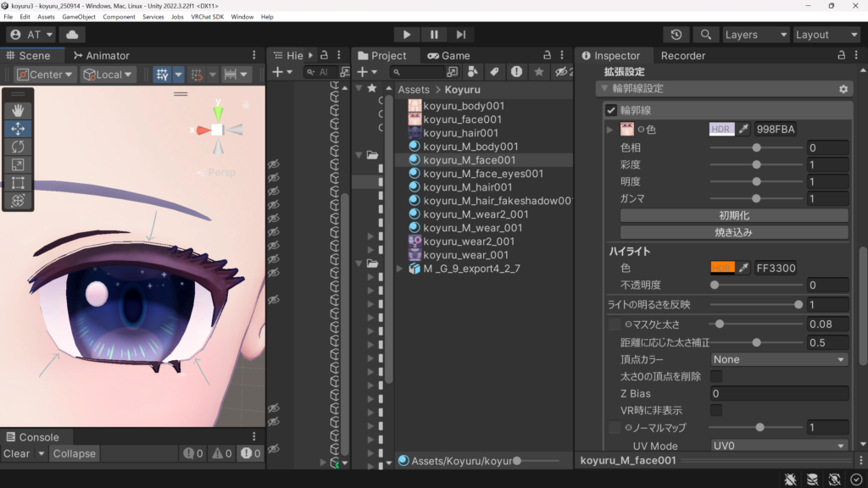Click the 色相 hue slider
Image resolution: width=868 pixels, height=488 pixels.
[756, 147]
